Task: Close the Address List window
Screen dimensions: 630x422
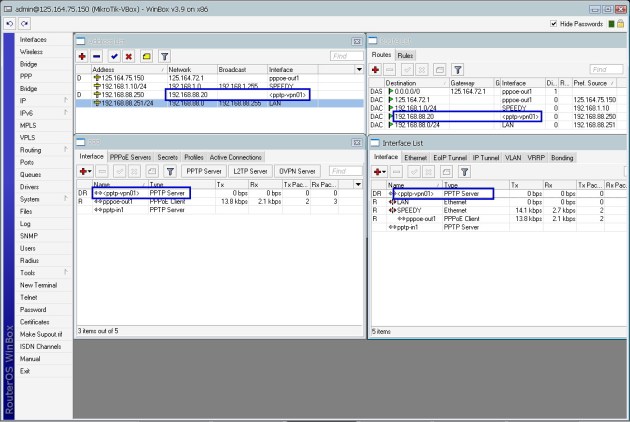Action: click(357, 41)
